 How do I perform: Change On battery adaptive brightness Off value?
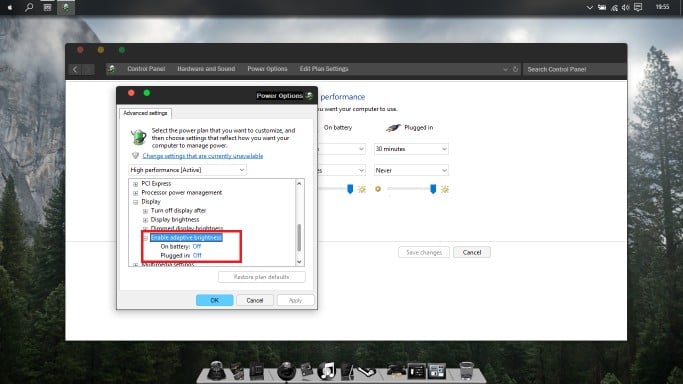pos(197,246)
